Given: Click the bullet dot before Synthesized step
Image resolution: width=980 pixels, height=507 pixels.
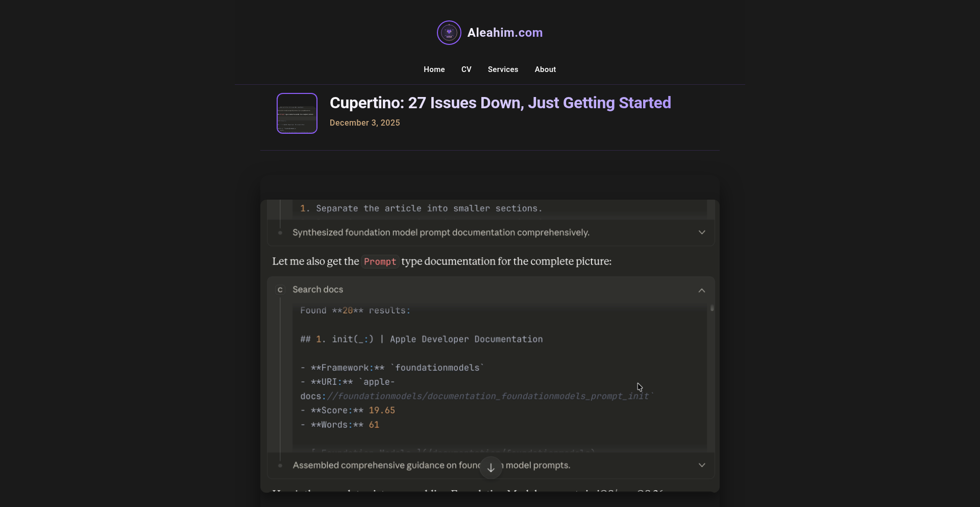Looking at the screenshot, I should [280, 233].
